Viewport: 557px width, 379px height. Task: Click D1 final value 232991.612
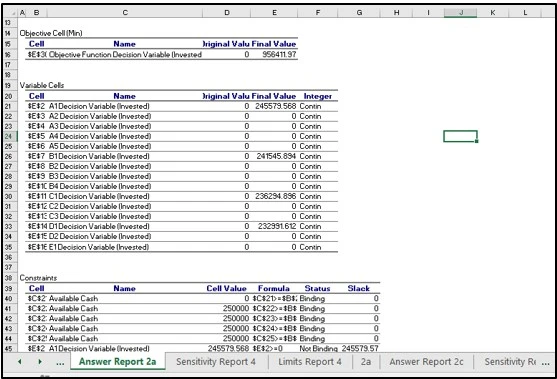click(x=277, y=226)
